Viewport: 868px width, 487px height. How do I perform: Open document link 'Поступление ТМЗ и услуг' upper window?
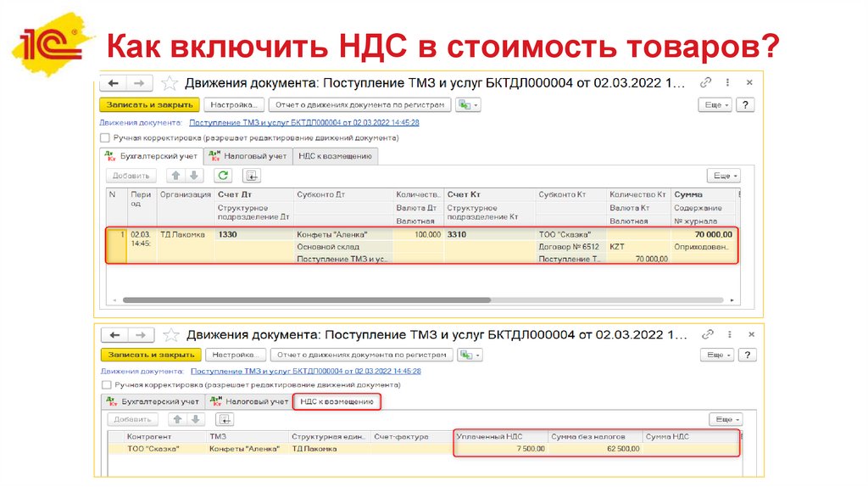(304, 122)
